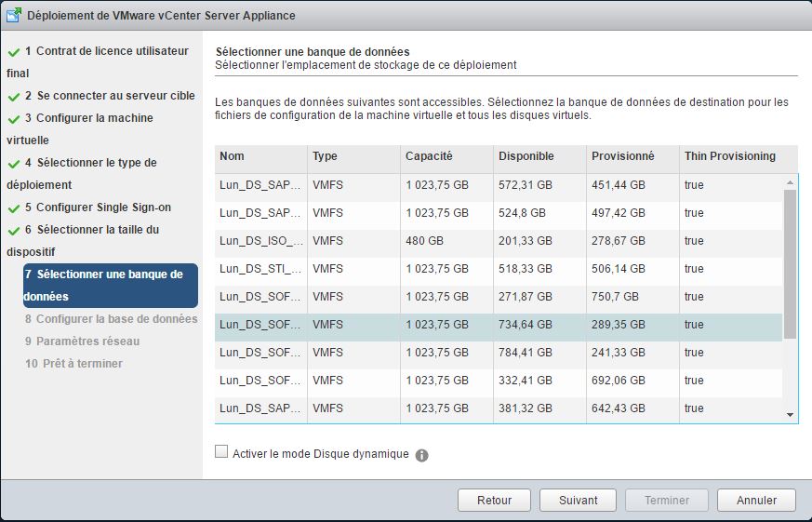Proceed with the Suivant button

[578, 501]
